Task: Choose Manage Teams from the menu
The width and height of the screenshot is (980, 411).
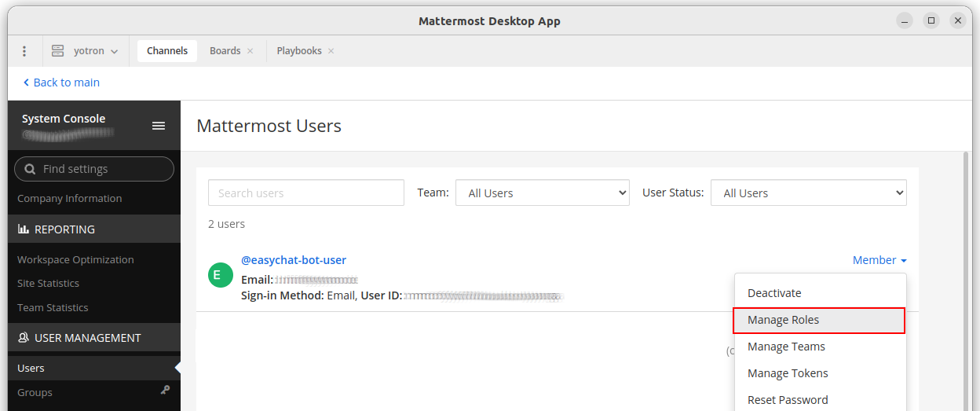Action: click(x=820, y=347)
